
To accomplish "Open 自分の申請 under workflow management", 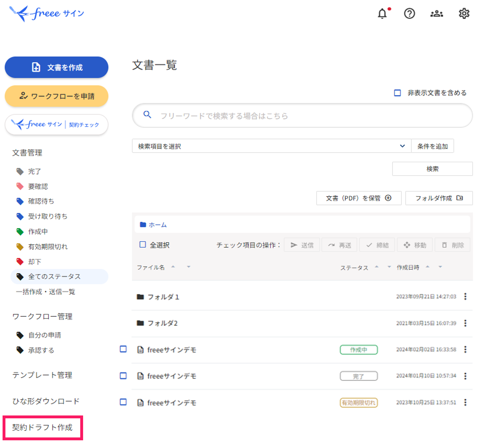I will pos(45,335).
